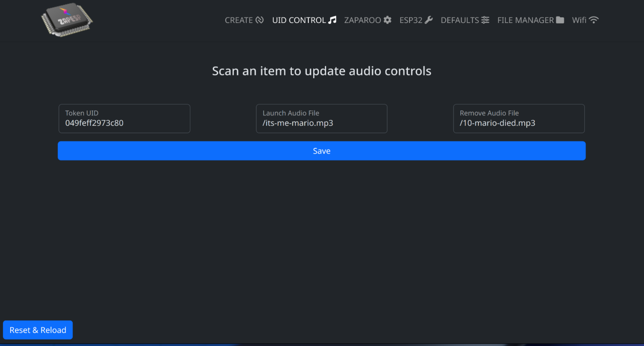The width and height of the screenshot is (644, 346).
Task: Click the wrench icon beside ESP32
Action: click(429, 20)
